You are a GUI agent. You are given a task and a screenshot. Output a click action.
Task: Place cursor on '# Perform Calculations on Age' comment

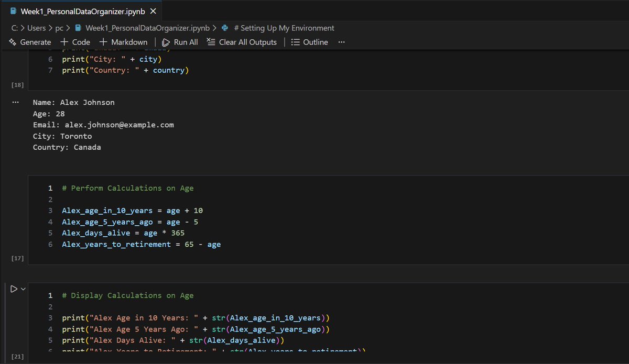coord(127,188)
